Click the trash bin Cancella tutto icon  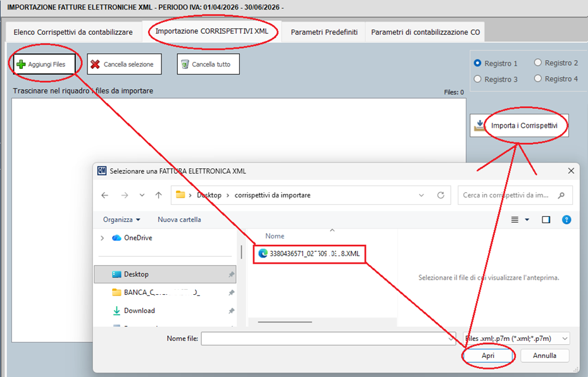[x=184, y=65]
